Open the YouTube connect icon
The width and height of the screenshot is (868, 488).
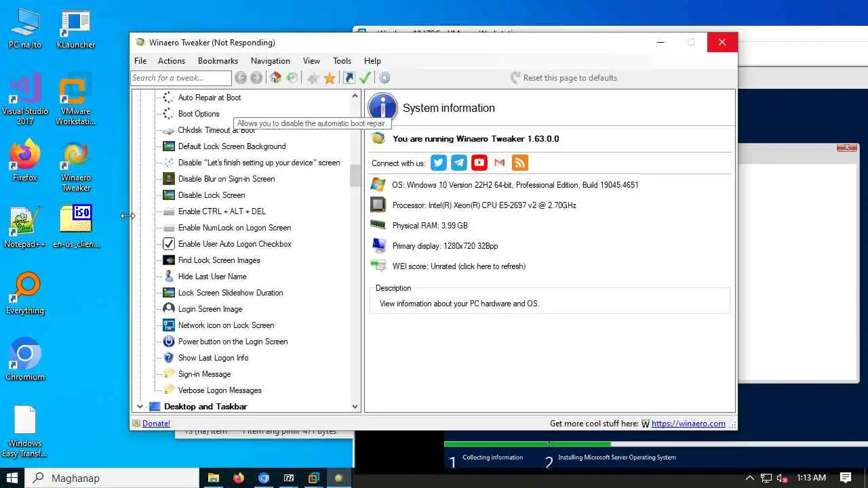pos(479,163)
